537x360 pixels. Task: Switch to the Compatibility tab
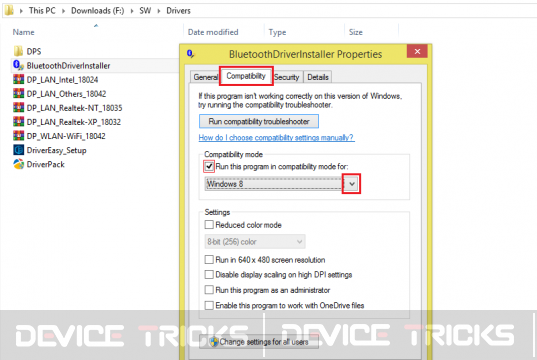246,76
